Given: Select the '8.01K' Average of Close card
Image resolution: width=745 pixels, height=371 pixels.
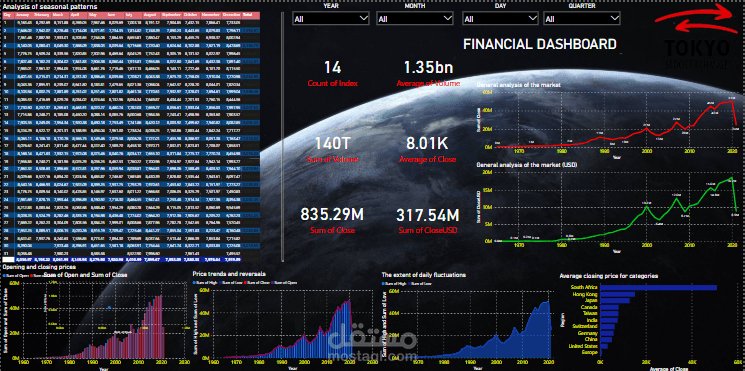Looking at the screenshot, I should 428,149.
